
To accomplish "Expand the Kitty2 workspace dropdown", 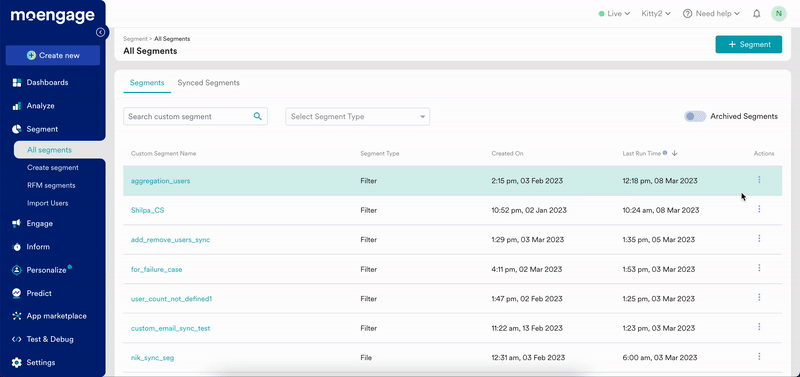I will click(x=656, y=14).
